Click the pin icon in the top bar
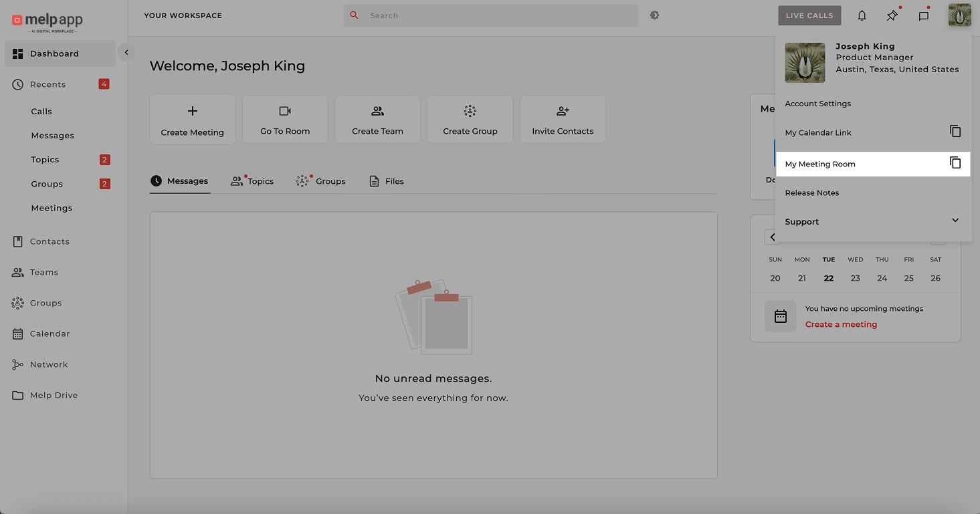The height and width of the screenshot is (514, 980). point(892,15)
